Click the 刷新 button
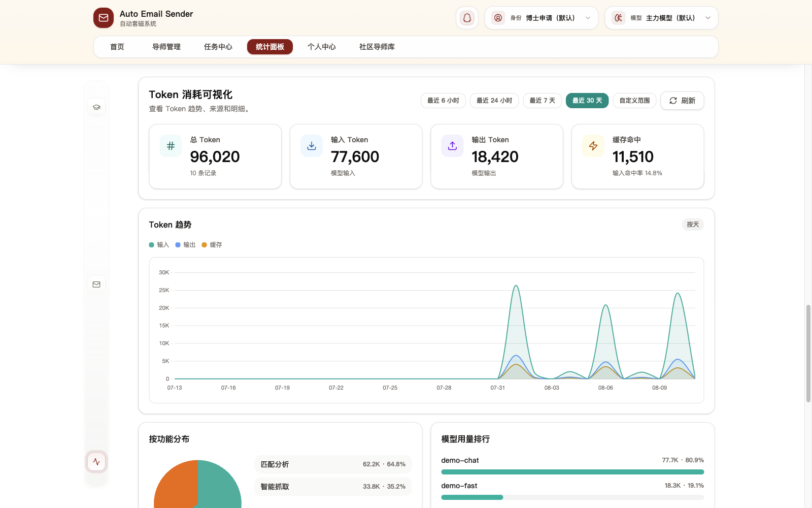The height and width of the screenshot is (508, 812). point(682,101)
